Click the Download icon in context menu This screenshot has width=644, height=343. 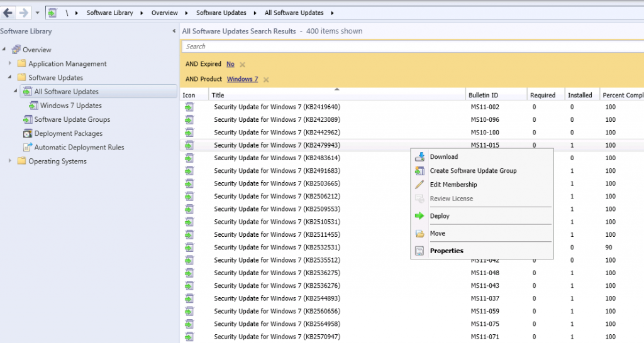420,157
